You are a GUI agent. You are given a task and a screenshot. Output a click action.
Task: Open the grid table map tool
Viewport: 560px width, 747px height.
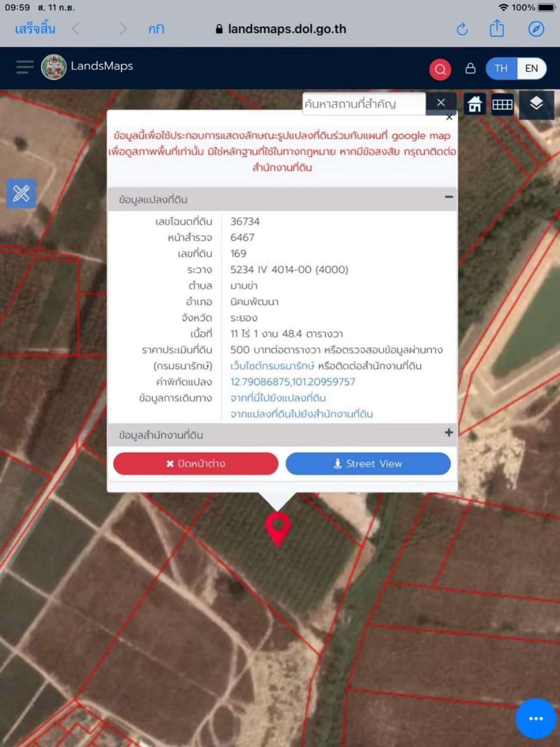[502, 105]
